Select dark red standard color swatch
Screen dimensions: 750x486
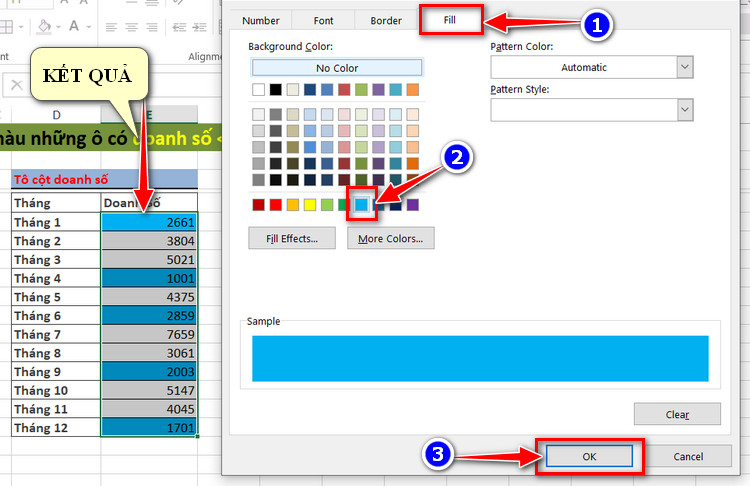(258, 205)
